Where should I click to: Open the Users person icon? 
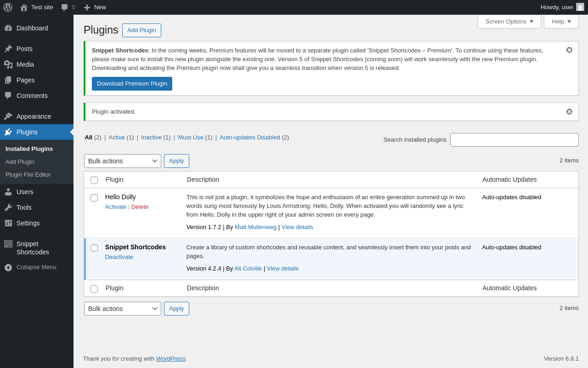pyautogui.click(x=8, y=192)
